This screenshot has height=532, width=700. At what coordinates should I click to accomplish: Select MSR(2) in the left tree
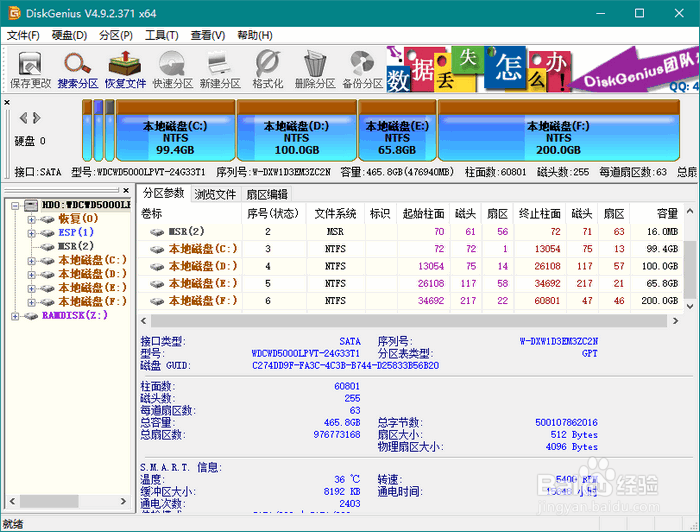(76, 246)
